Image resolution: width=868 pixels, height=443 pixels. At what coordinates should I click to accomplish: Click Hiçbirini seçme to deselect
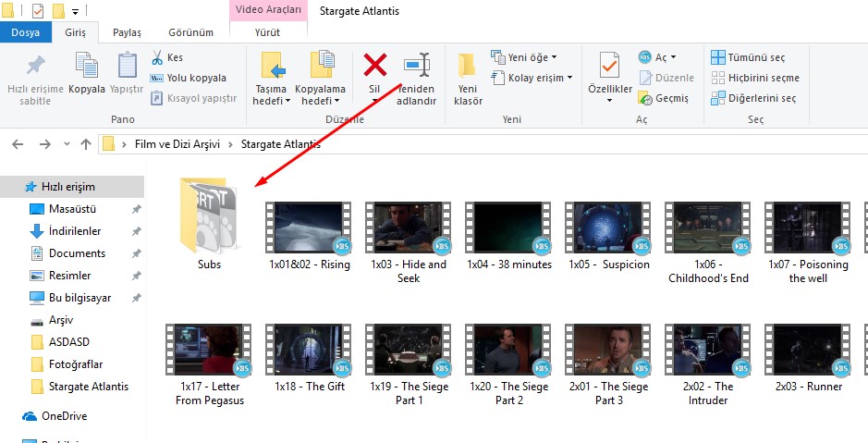point(754,78)
